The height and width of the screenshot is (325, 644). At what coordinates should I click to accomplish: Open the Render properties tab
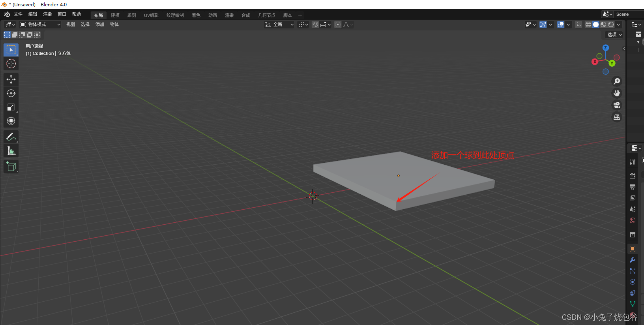pyautogui.click(x=633, y=176)
